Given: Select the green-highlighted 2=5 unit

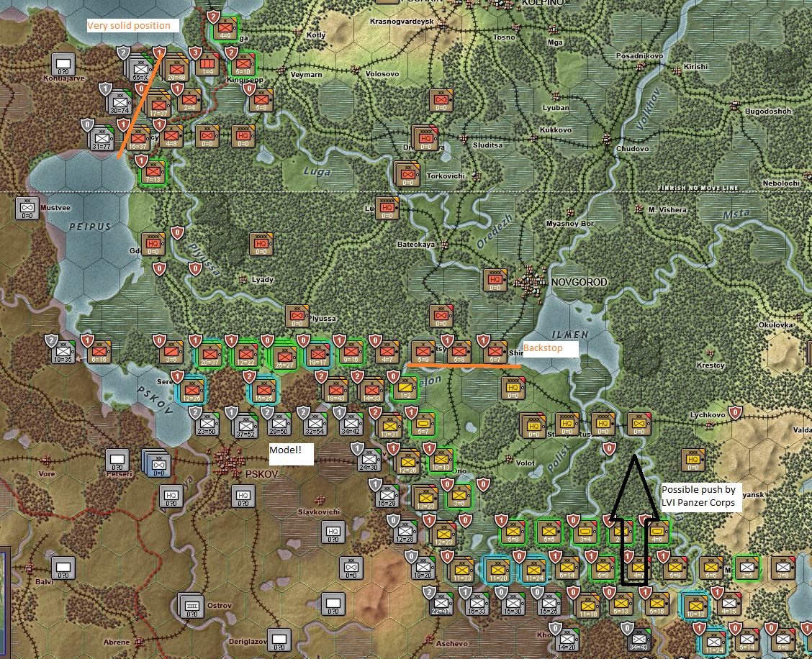Looking at the screenshot, I should (x=746, y=567).
